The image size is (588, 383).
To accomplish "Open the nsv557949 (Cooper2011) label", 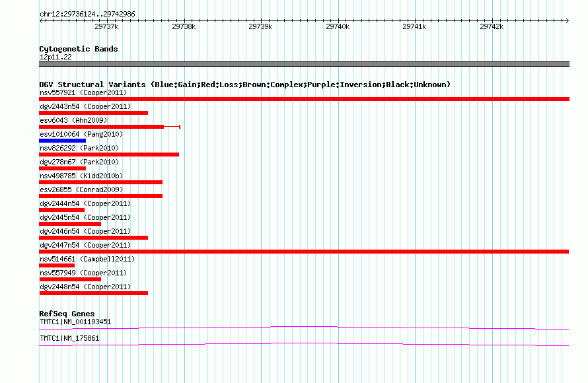I will click(x=83, y=273).
